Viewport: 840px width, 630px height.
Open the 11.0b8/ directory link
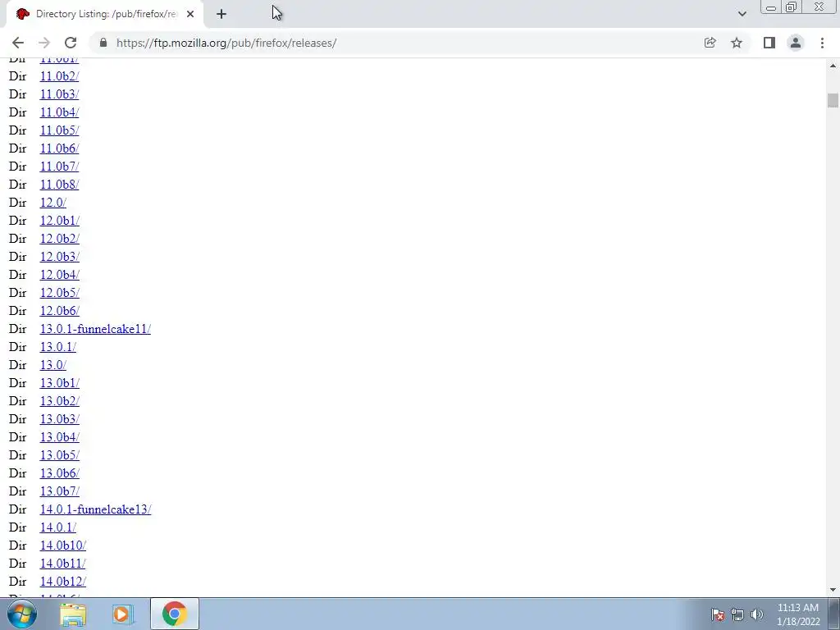tap(59, 185)
